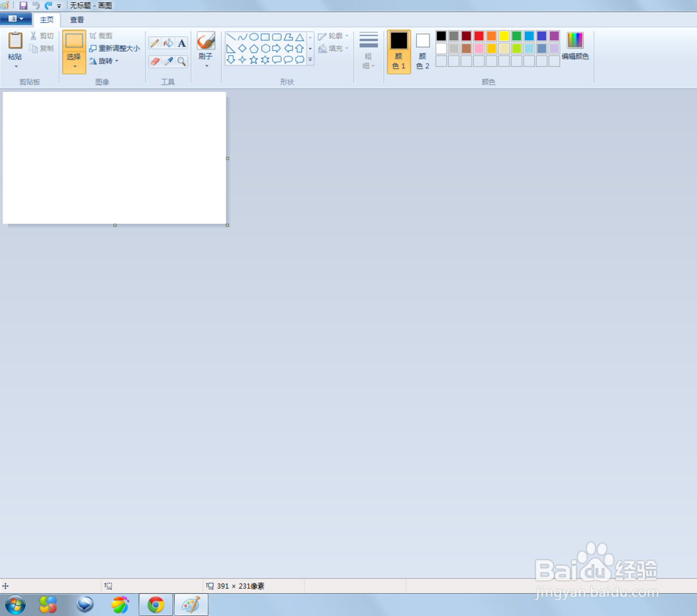Viewport: 697px width, 616px height.
Task: Pick the Right arrow shape
Action: pyautogui.click(x=277, y=49)
